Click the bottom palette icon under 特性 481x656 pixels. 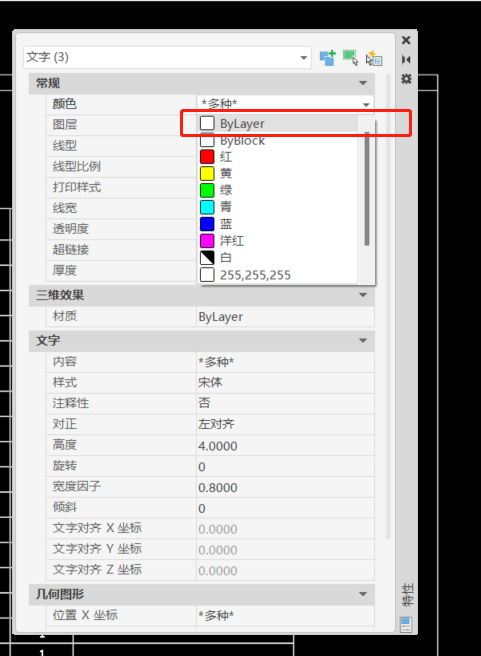406,625
